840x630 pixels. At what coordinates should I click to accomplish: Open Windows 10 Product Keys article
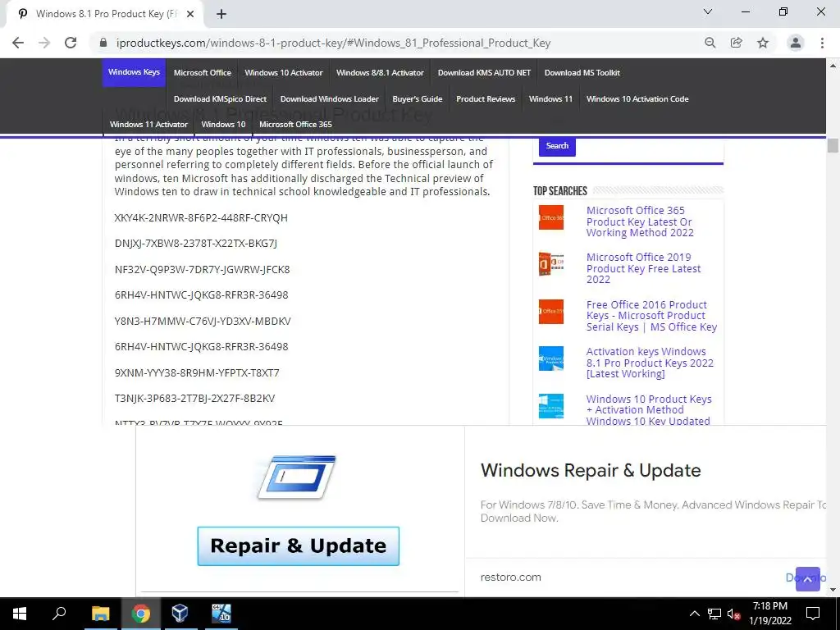[649, 410]
